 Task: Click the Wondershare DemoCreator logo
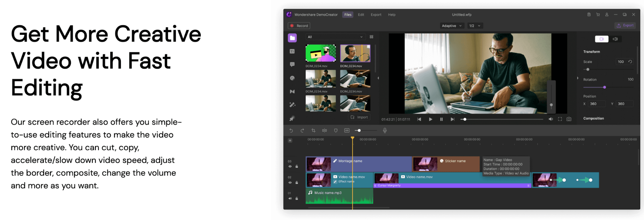[x=289, y=14]
